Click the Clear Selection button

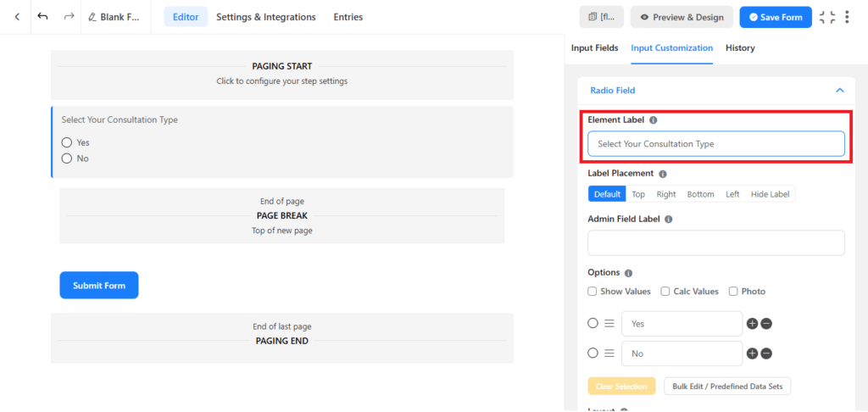click(621, 386)
